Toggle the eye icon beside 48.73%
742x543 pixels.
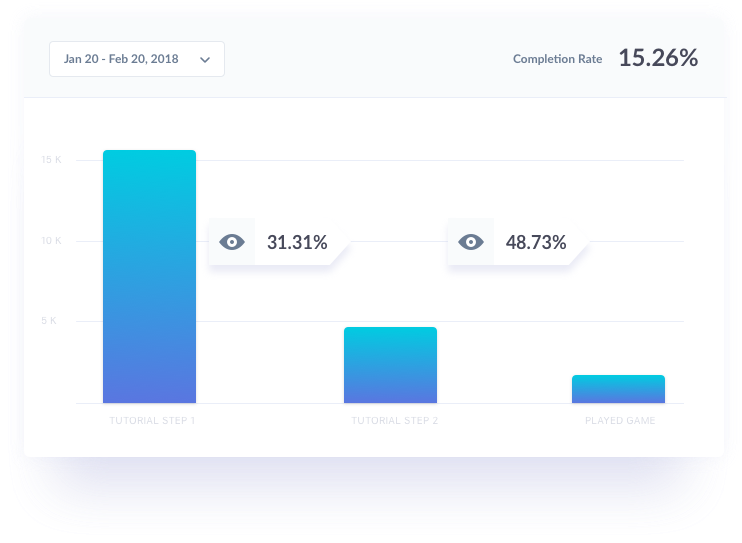click(471, 242)
